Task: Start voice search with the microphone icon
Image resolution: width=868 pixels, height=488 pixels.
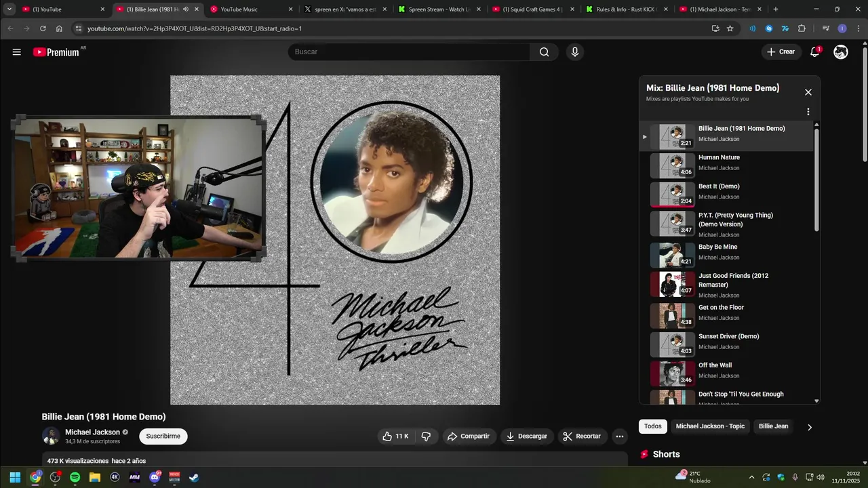Action: pos(575,52)
